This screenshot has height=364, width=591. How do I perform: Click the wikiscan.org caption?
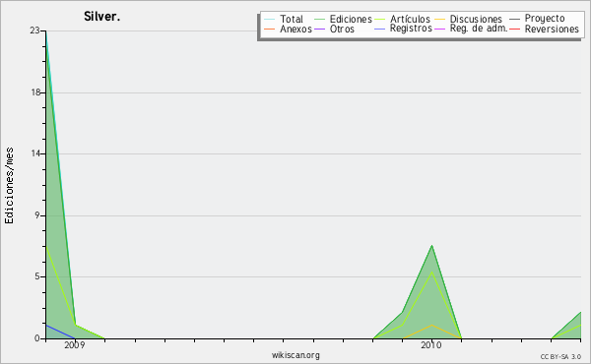tap(295, 355)
